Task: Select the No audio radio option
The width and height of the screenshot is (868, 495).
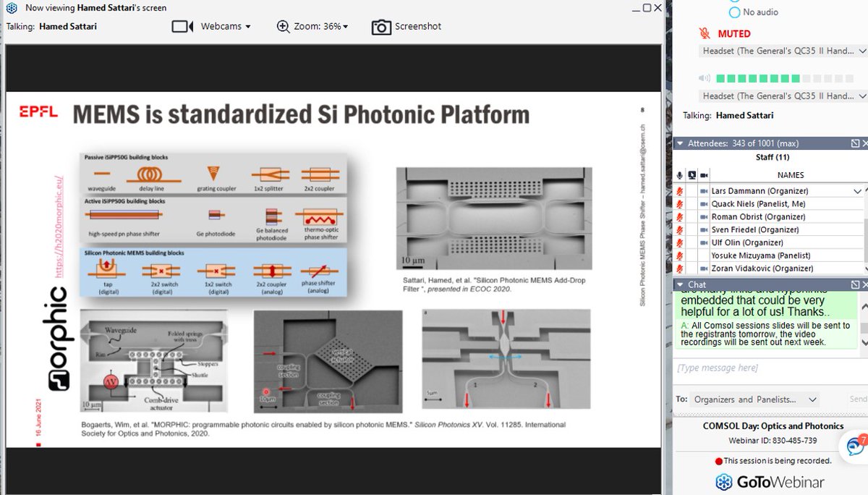Action: point(735,12)
